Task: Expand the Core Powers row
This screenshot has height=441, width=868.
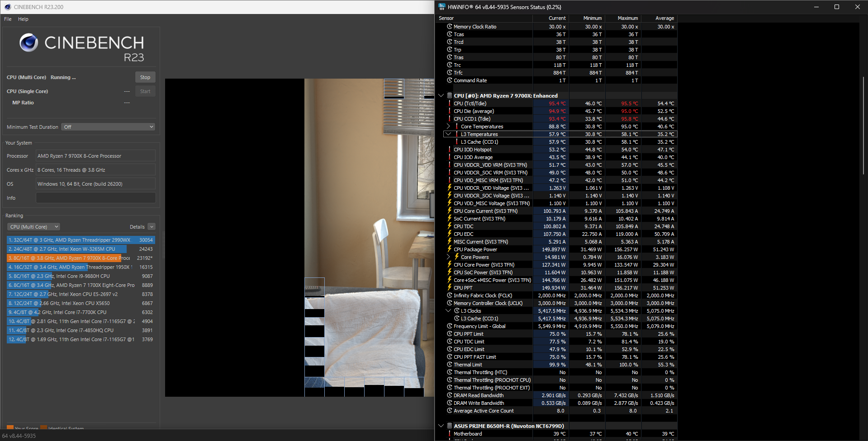Action: [448, 257]
